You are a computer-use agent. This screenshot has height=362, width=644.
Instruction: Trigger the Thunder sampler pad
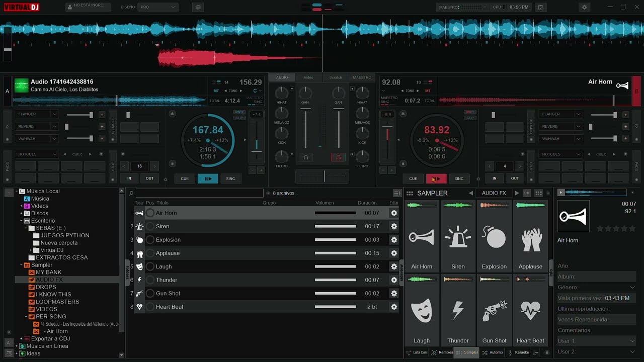coord(458,310)
